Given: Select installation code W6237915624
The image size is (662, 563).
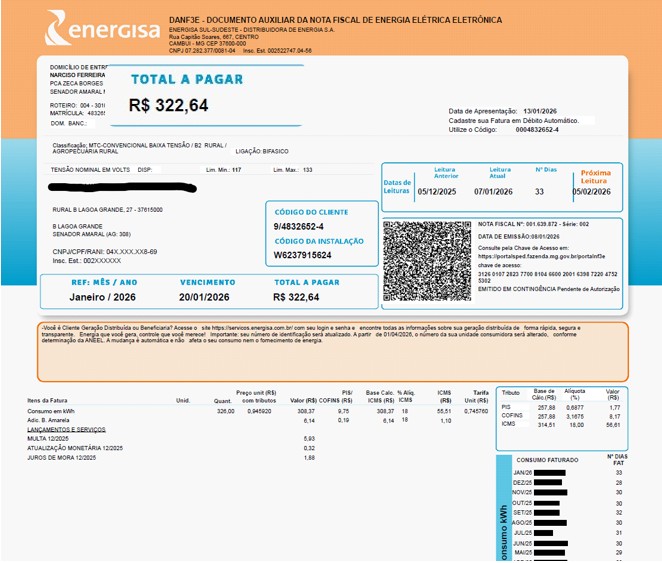Looking at the screenshot, I should tap(302, 255).
